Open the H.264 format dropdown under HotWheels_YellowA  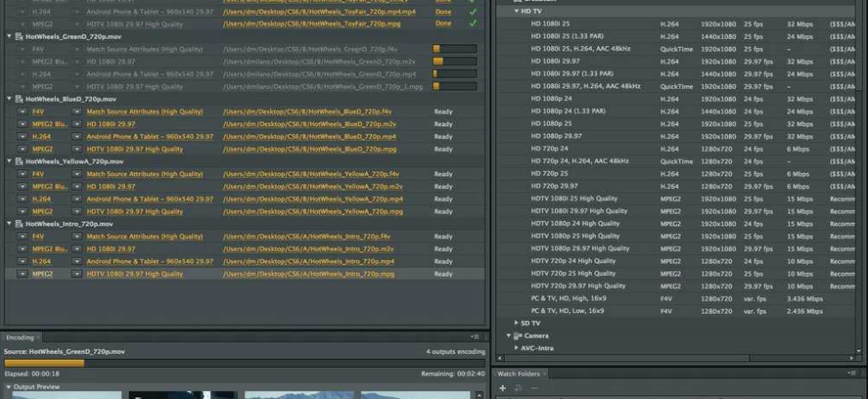[22, 199]
